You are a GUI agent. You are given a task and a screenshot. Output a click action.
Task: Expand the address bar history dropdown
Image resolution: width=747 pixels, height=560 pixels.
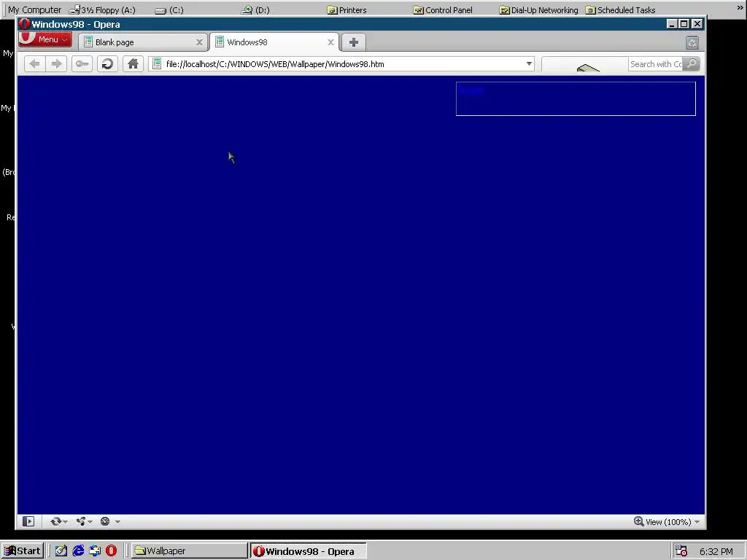coord(529,64)
